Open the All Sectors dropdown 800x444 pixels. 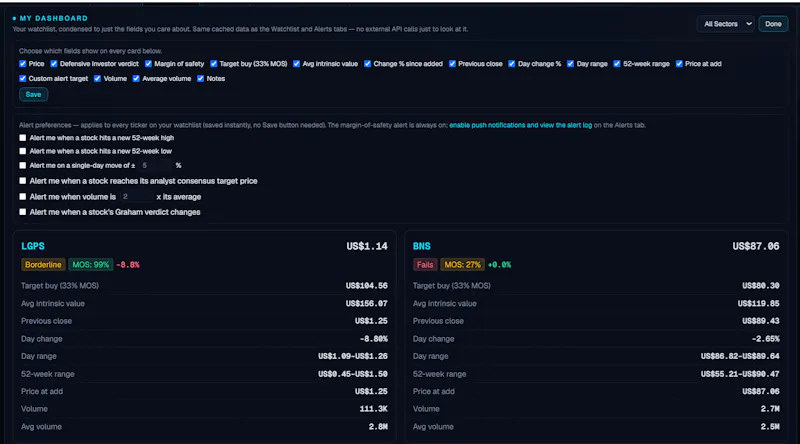[726, 24]
